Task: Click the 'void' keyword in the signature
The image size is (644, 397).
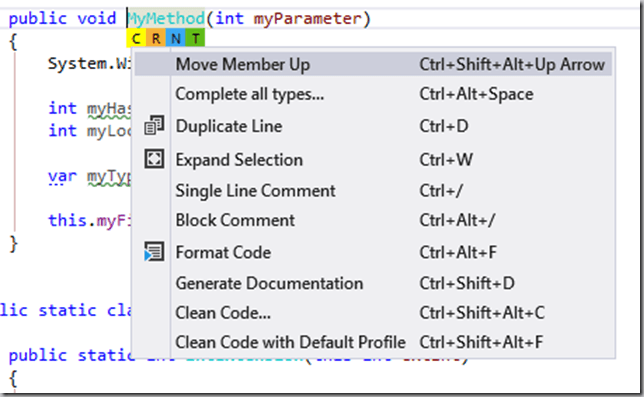Action: click(97, 18)
